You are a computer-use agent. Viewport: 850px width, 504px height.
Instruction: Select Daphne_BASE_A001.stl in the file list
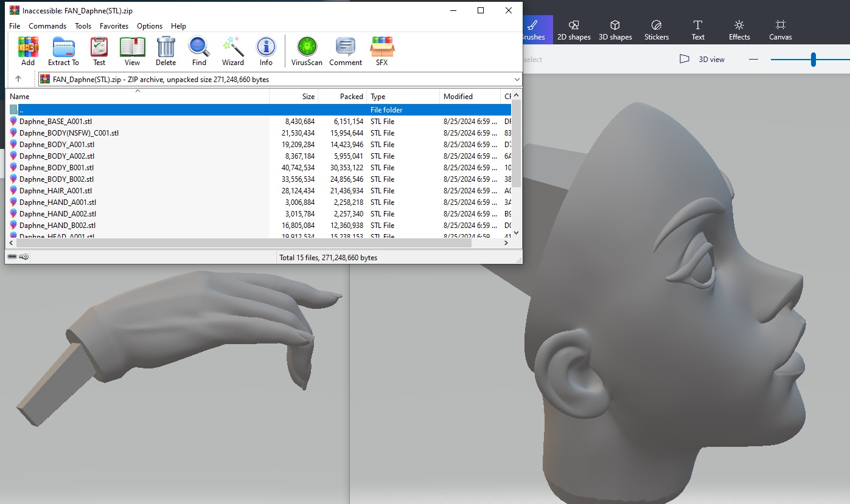click(259, 121)
